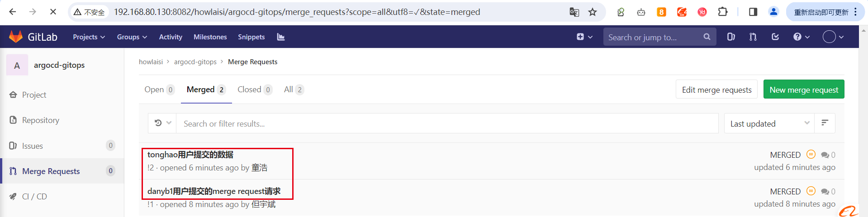The image size is (868, 217).
Task: Click the New merge request button
Action: point(803,90)
